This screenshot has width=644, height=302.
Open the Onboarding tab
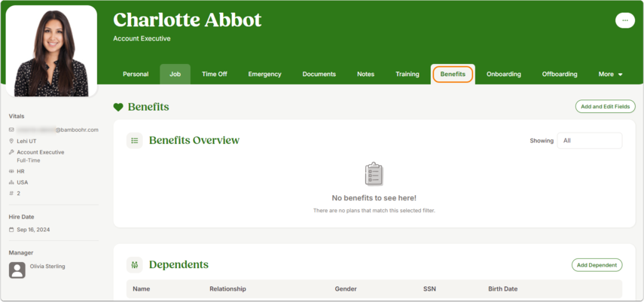pyautogui.click(x=504, y=75)
